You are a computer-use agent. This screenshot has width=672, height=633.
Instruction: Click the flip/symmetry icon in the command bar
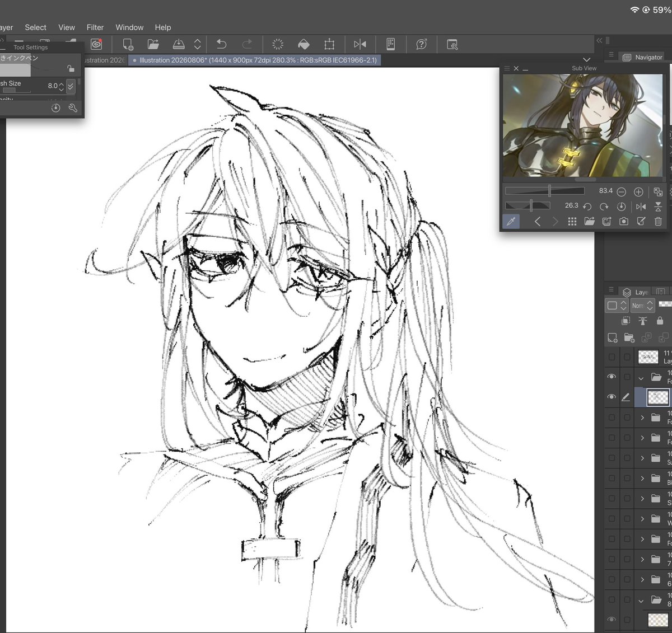(360, 44)
